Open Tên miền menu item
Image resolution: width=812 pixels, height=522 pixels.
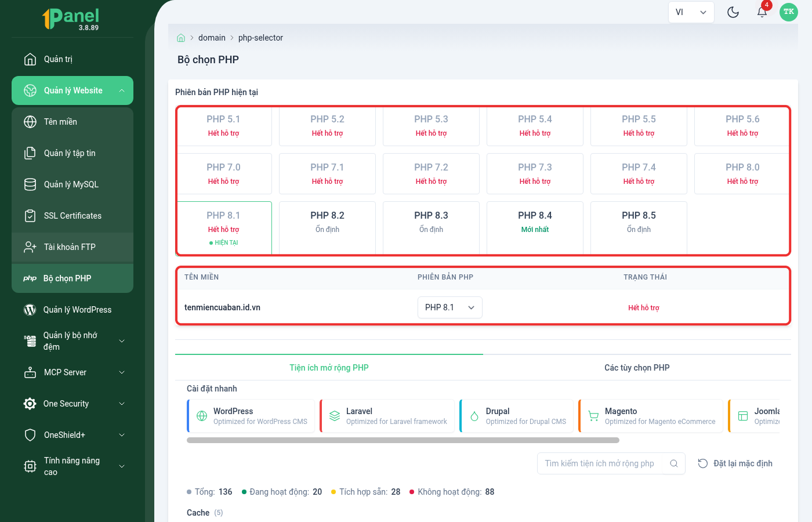tap(72, 122)
